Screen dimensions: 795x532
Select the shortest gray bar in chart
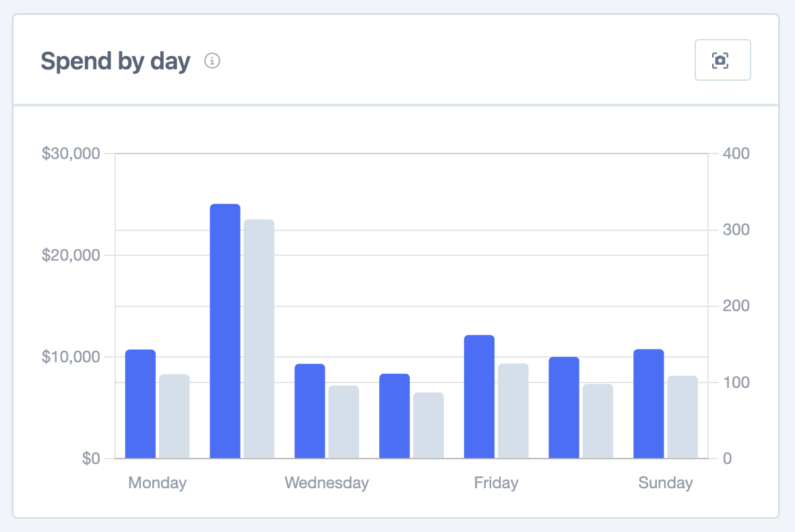pyautogui.click(x=428, y=425)
